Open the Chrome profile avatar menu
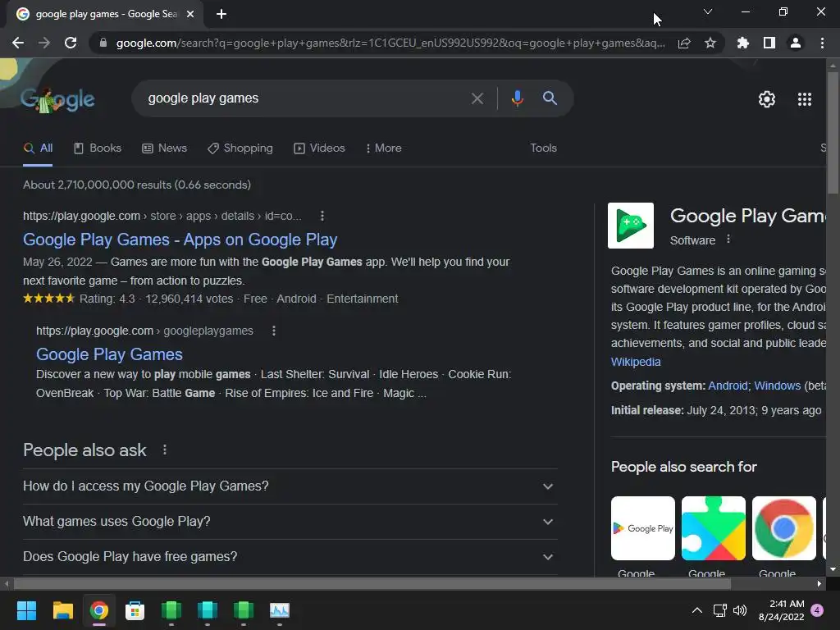 pyautogui.click(x=796, y=43)
